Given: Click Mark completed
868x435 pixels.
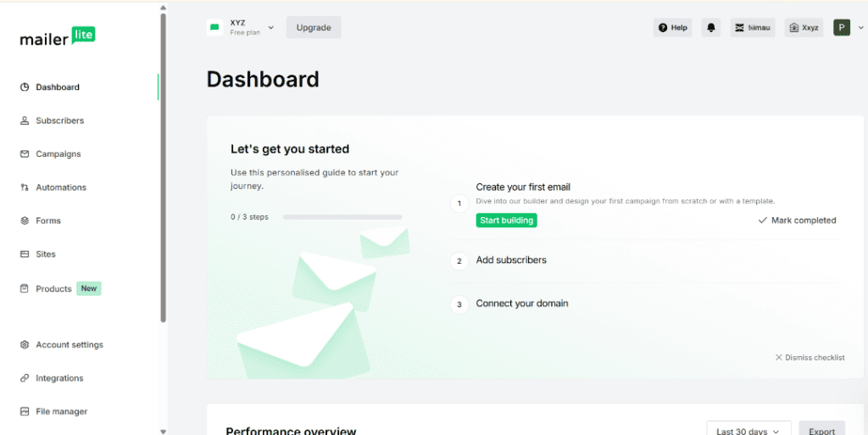Looking at the screenshot, I should (797, 220).
